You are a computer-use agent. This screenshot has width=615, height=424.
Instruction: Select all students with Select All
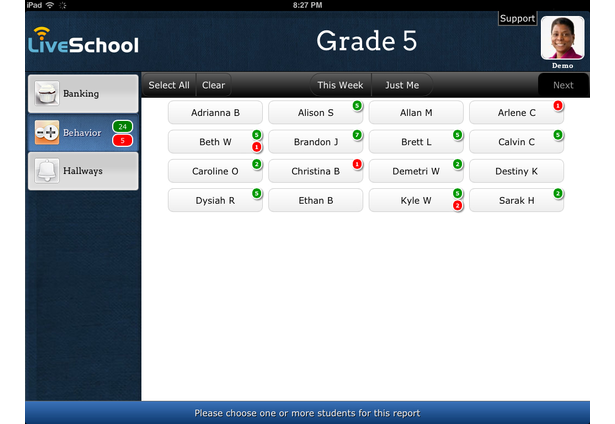[169, 85]
